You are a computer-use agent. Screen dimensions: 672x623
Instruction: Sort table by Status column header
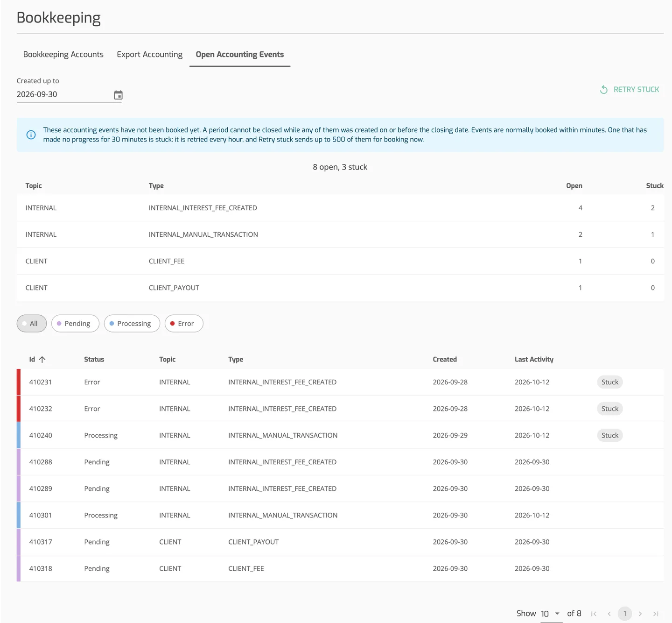[94, 359]
